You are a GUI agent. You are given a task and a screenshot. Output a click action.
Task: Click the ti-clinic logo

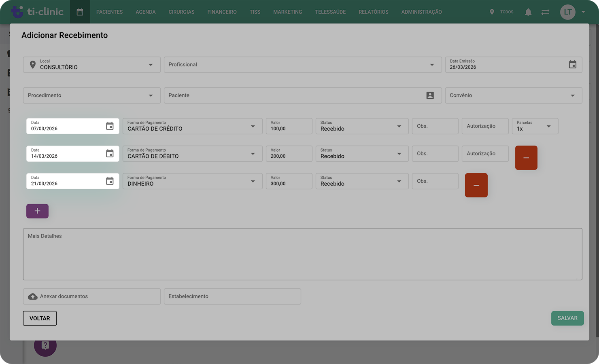pos(37,12)
